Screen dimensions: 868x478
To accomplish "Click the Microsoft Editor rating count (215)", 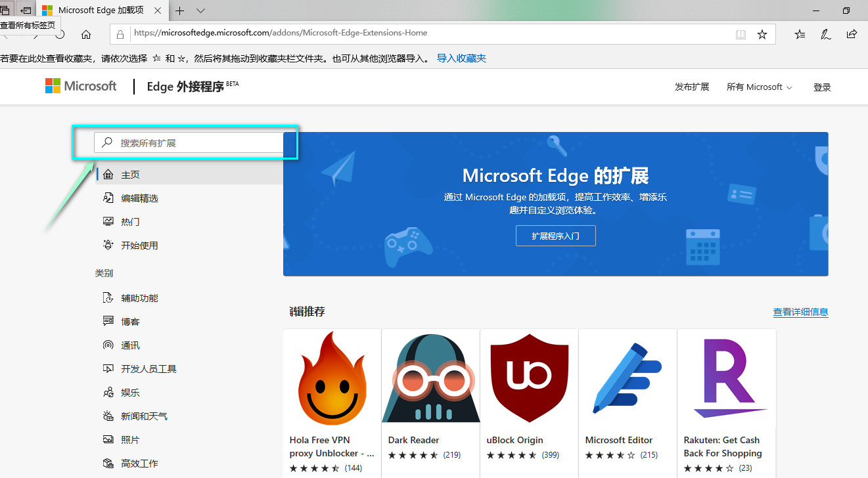I will 649,455.
